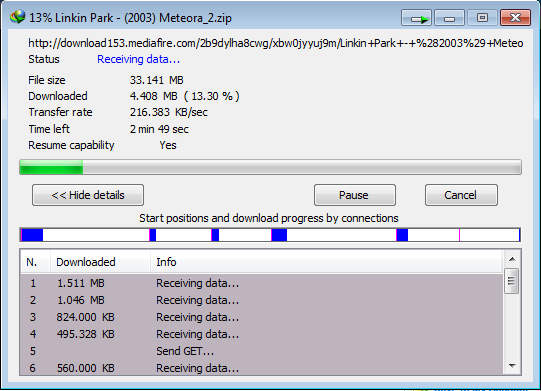Click the Transfer rate value 216.383 KB/sec
The width and height of the screenshot is (541, 391).
tap(169, 113)
